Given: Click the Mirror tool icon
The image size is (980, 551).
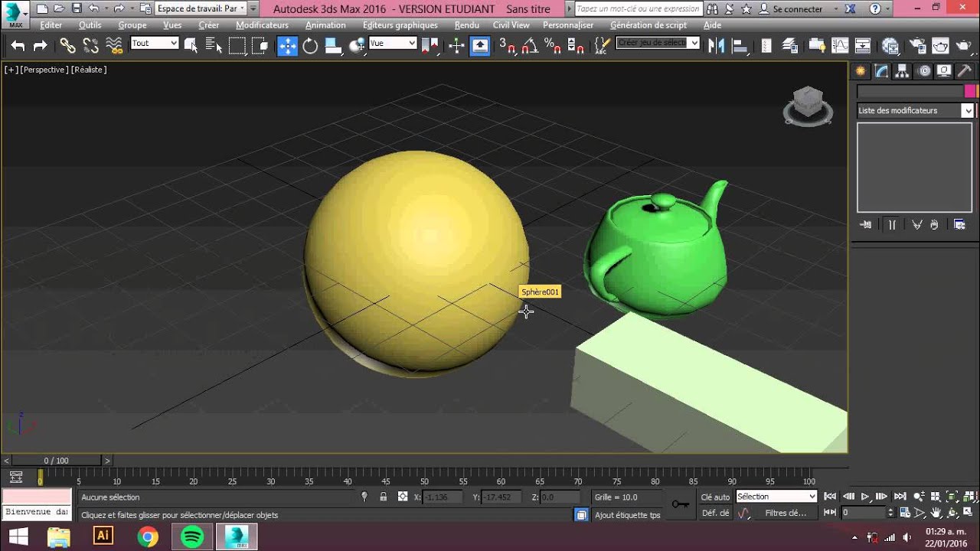Looking at the screenshot, I should coord(716,46).
